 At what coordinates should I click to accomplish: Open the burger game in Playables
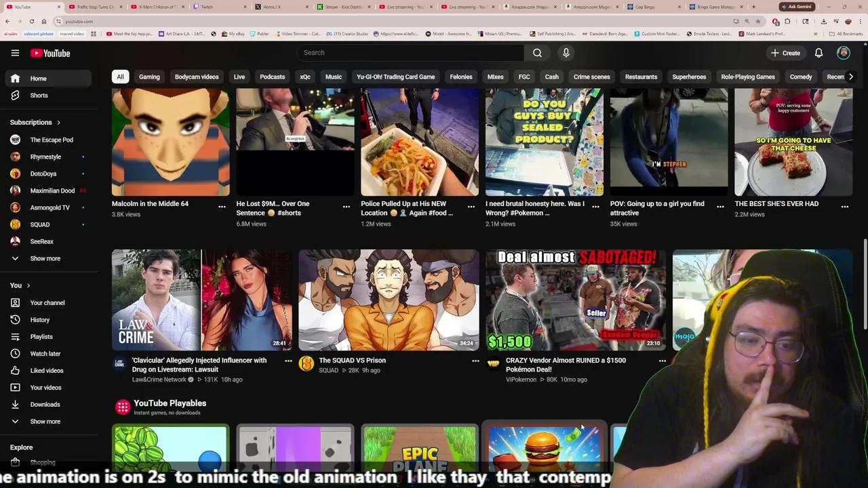pos(545,449)
